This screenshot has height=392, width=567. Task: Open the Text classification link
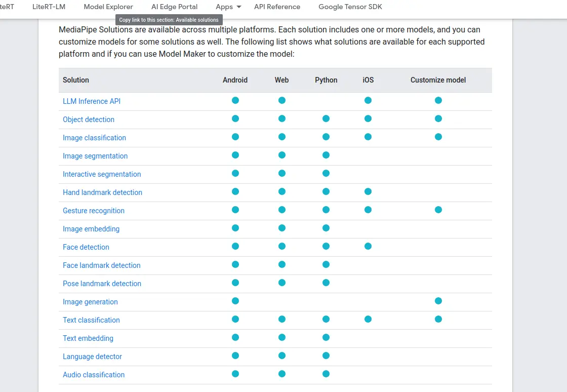click(91, 320)
